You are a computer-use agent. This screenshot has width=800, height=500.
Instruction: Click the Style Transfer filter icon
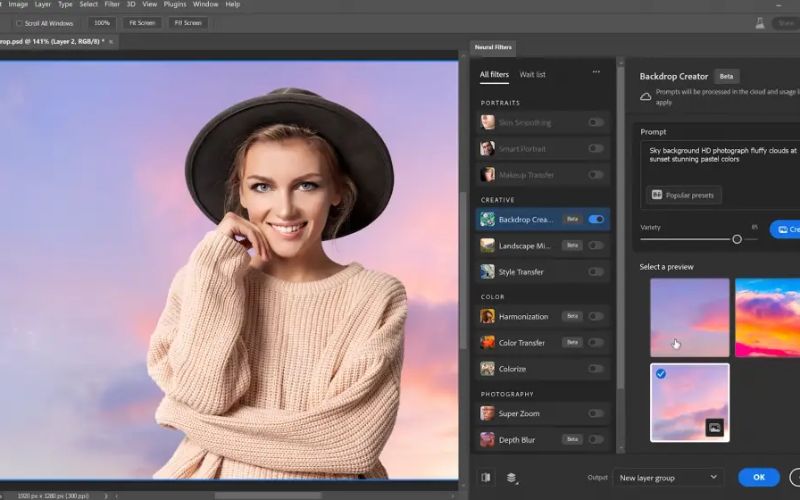click(x=487, y=271)
